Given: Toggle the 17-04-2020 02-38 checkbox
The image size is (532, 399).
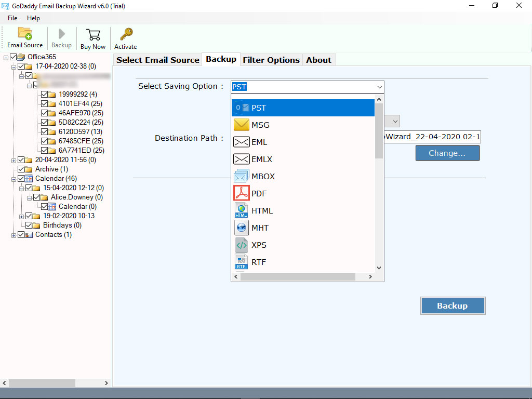Looking at the screenshot, I should pos(21,66).
